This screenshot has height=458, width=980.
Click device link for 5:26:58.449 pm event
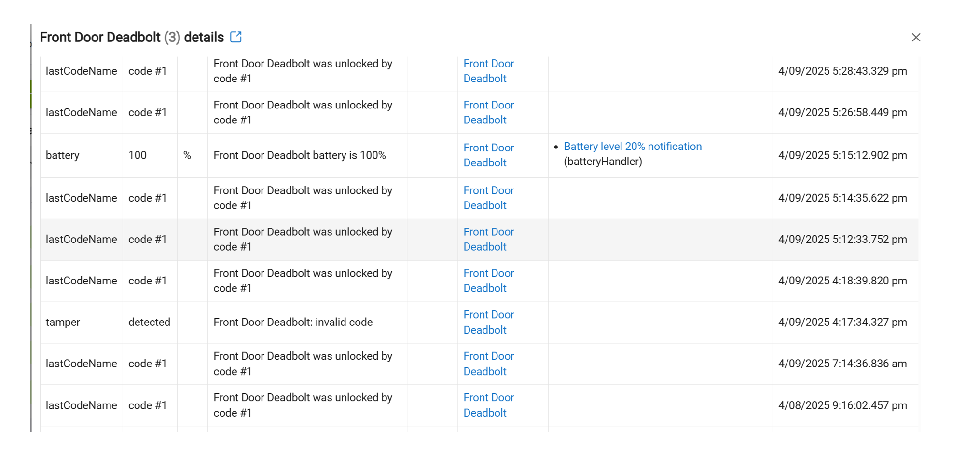(488, 112)
